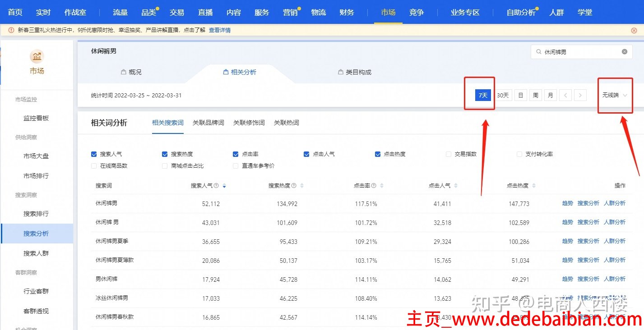Select 关联修饰词 tab

249,123
